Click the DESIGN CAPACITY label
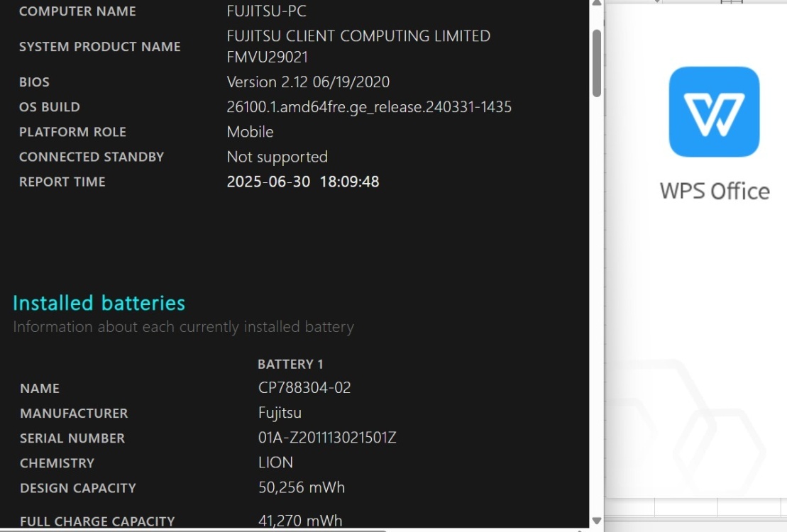 pyautogui.click(x=78, y=488)
